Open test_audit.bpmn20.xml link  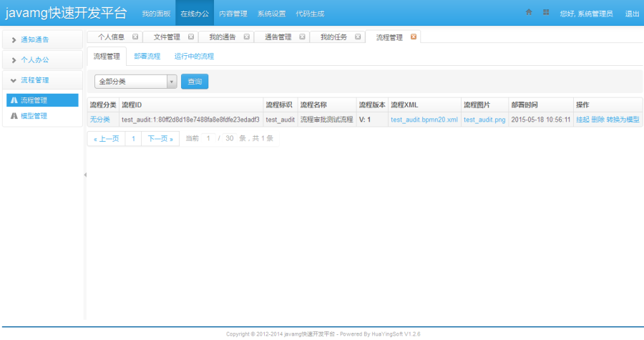click(424, 120)
